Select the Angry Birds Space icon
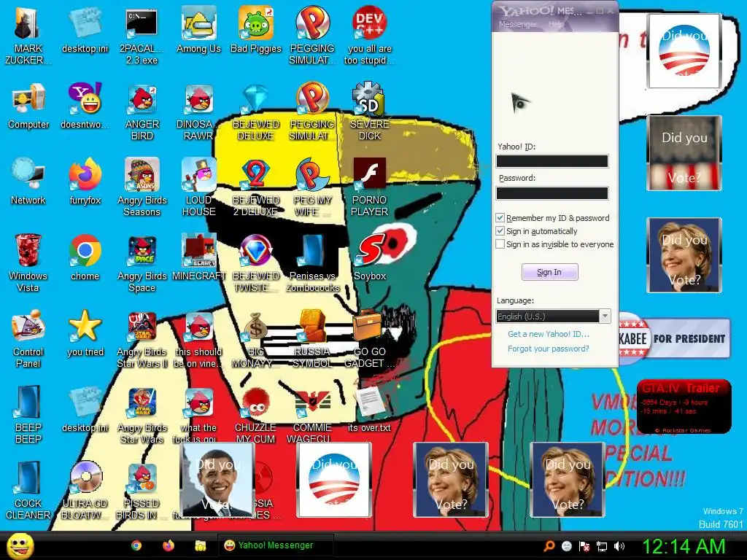Screen dimensions: 747x560 pos(142,262)
